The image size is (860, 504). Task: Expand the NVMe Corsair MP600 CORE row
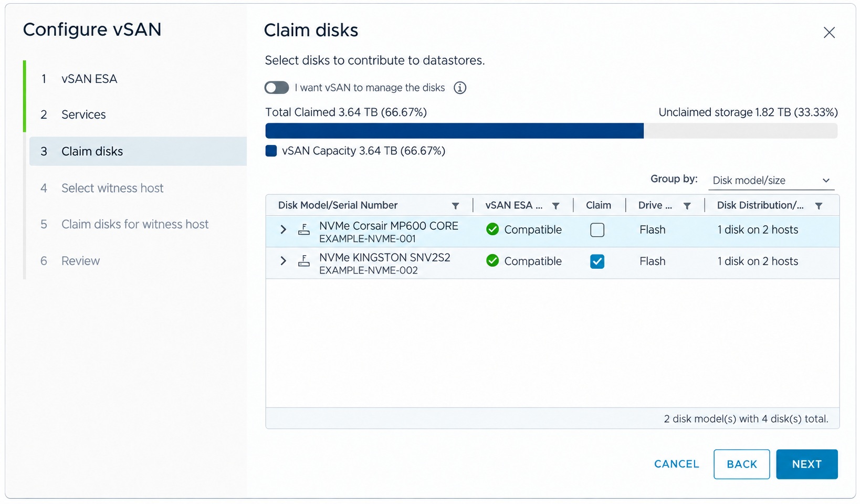284,229
